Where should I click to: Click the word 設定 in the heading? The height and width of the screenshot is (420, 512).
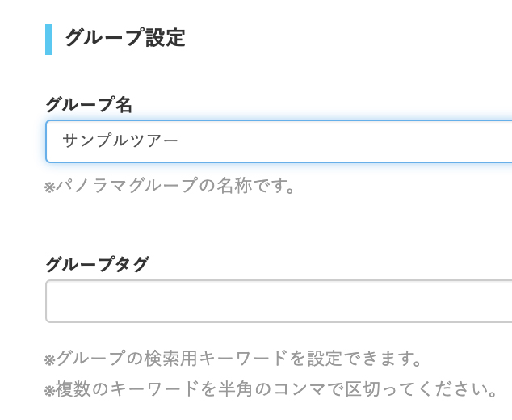[166, 38]
